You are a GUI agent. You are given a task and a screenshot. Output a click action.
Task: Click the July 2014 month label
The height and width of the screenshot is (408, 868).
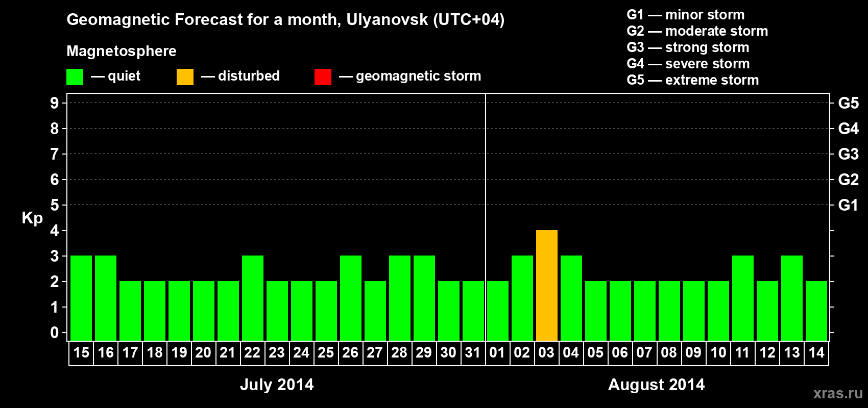click(277, 385)
